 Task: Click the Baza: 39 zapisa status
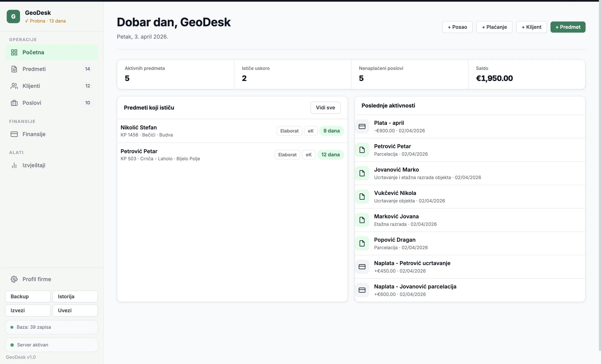click(52, 327)
